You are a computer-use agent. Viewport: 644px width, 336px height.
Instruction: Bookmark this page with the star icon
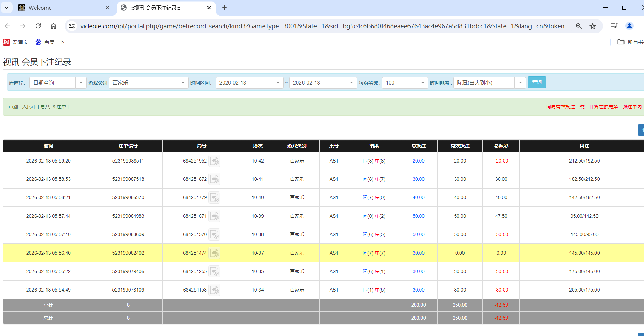click(x=593, y=26)
